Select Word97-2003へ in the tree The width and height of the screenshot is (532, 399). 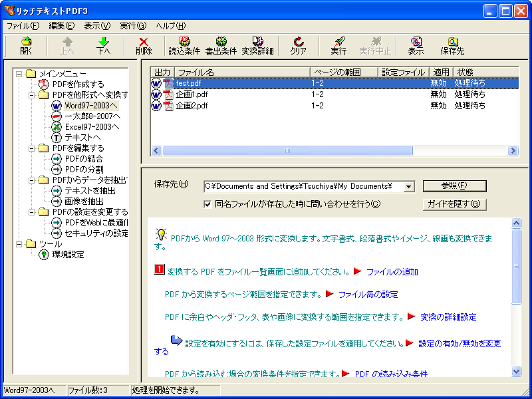tap(91, 106)
